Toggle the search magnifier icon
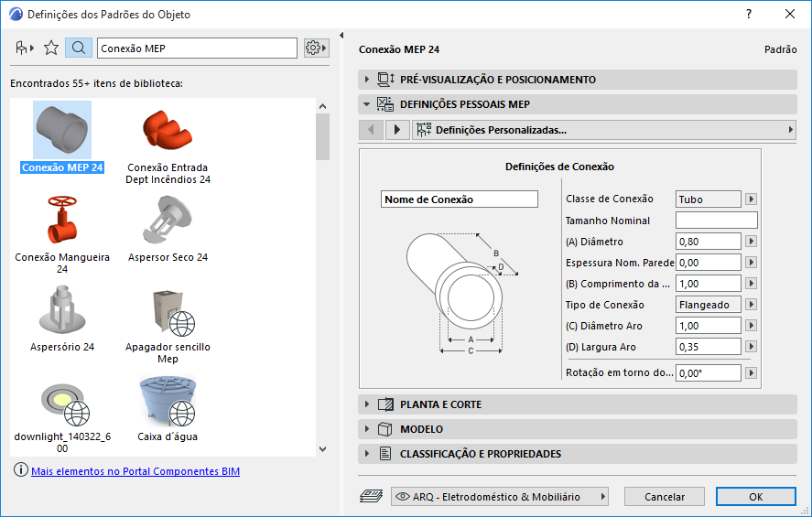The image size is (812, 517). 79,48
